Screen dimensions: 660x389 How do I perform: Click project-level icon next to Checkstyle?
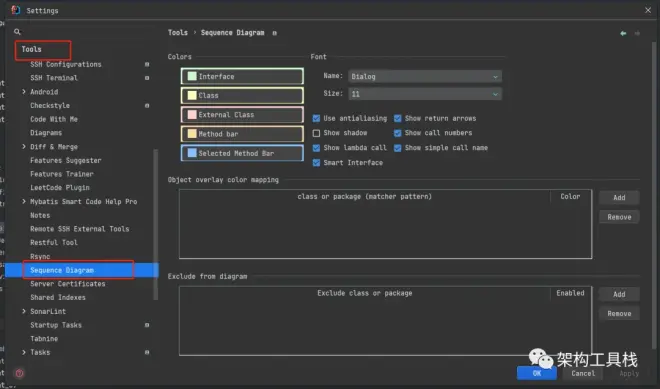(x=147, y=106)
